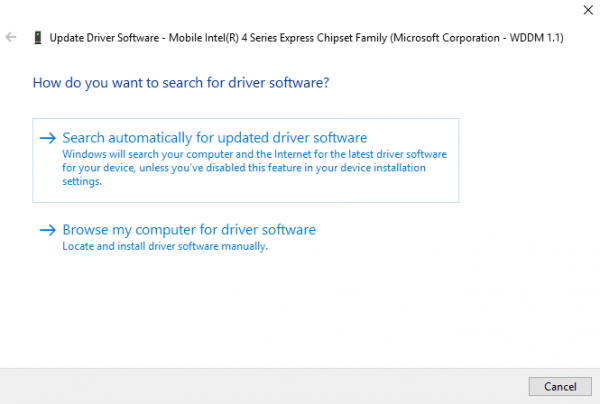Click the Update Driver Software title text
600x404 pixels.
(x=100, y=37)
